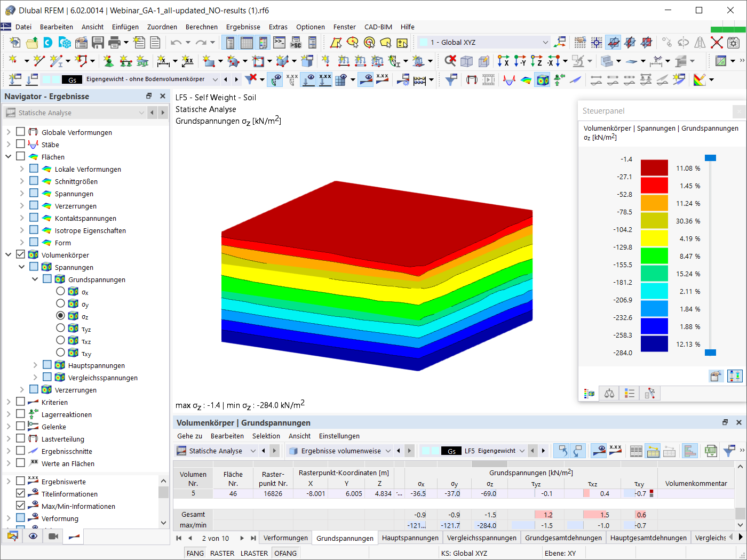Image resolution: width=747 pixels, height=560 pixels.
Task: Click Einstellungen in the table menu
Action: coord(339,436)
